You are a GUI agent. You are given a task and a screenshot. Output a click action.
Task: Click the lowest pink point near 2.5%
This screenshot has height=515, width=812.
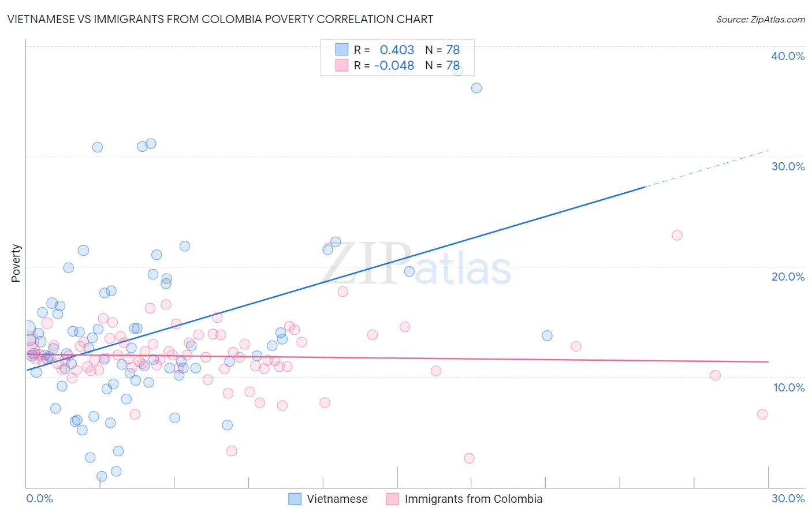(469, 458)
